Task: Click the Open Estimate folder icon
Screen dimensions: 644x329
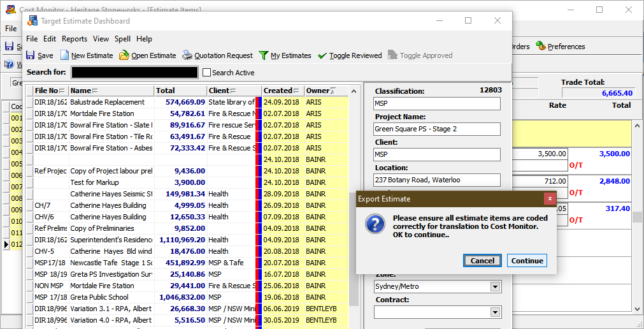Action: (124, 55)
